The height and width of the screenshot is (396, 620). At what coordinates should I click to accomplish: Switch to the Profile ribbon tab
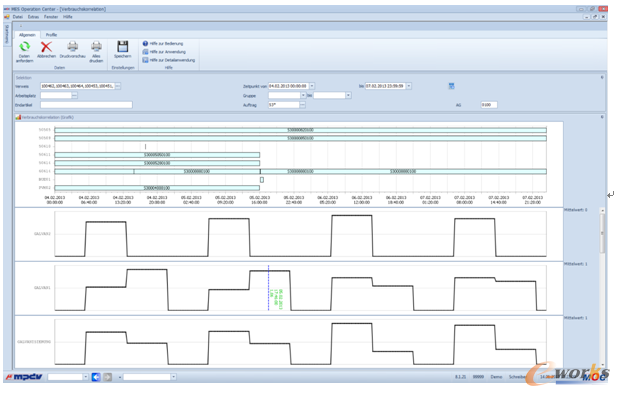51,35
